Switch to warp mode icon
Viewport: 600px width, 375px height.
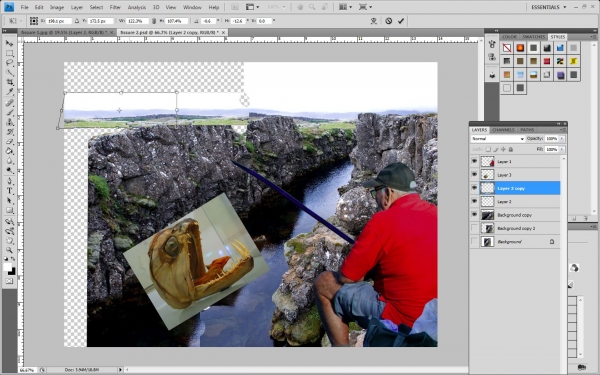[x=373, y=21]
